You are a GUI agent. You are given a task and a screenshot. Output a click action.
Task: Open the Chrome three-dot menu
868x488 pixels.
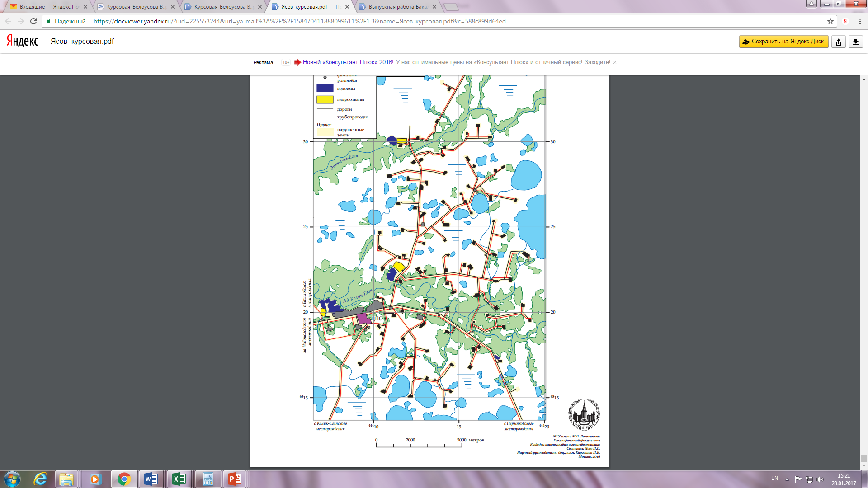coord(860,21)
